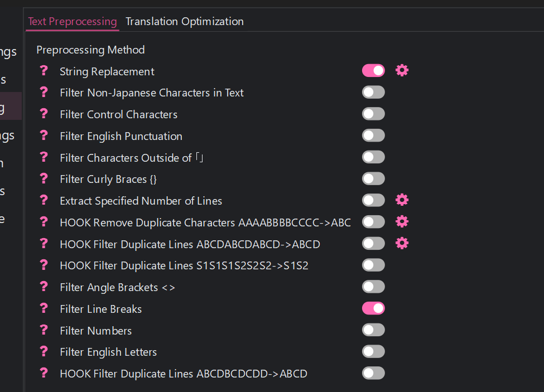Show help for Filter Line Breaks
Image resolution: width=544 pixels, height=392 pixels.
tap(44, 308)
